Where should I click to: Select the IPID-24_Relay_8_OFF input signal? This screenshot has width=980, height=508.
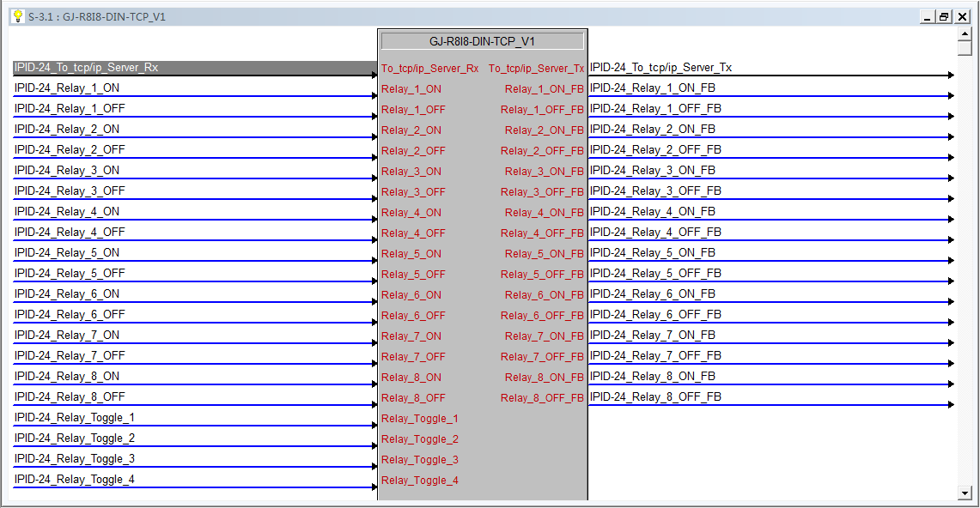pyautogui.click(x=194, y=397)
